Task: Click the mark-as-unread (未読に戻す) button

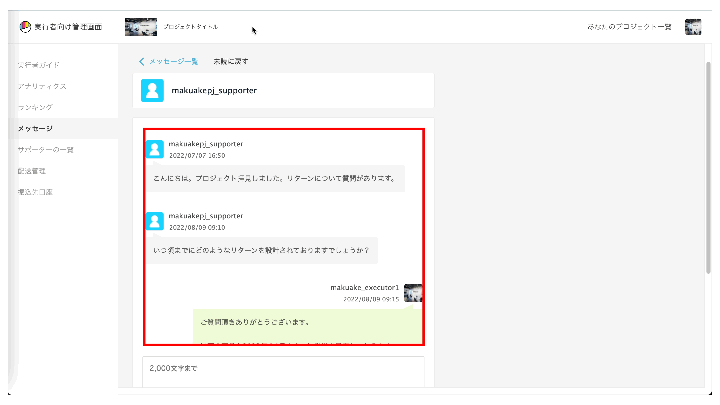Action: point(231,61)
